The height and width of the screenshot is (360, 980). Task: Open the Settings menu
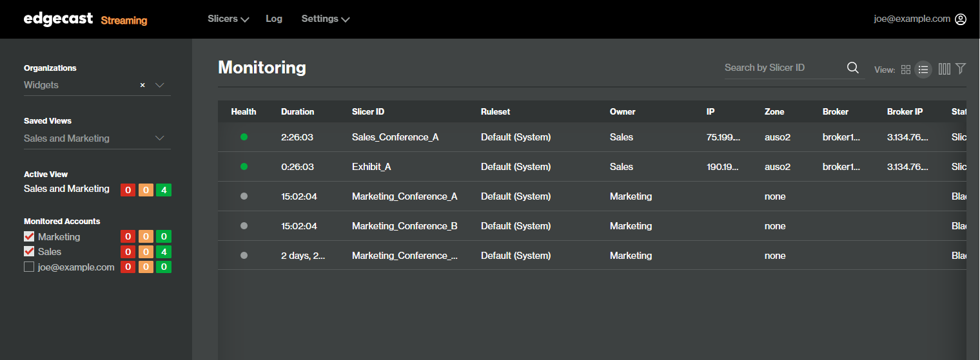point(326,19)
